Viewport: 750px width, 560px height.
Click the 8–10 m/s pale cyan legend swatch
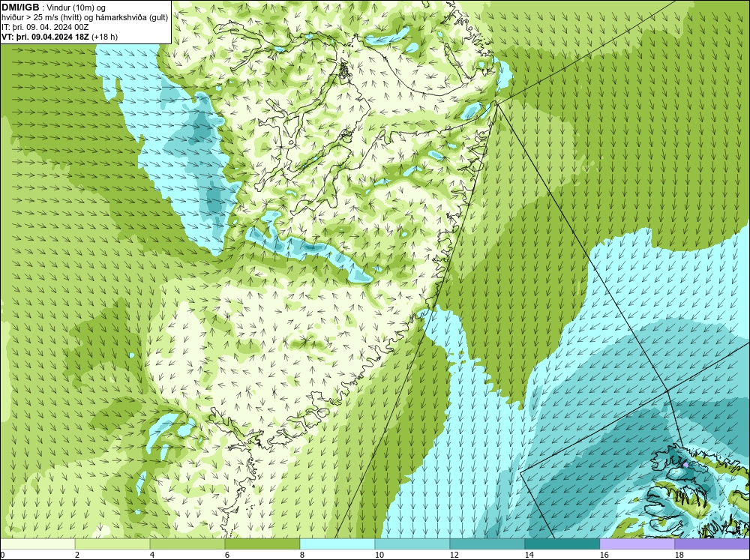pyautogui.click(x=337, y=544)
